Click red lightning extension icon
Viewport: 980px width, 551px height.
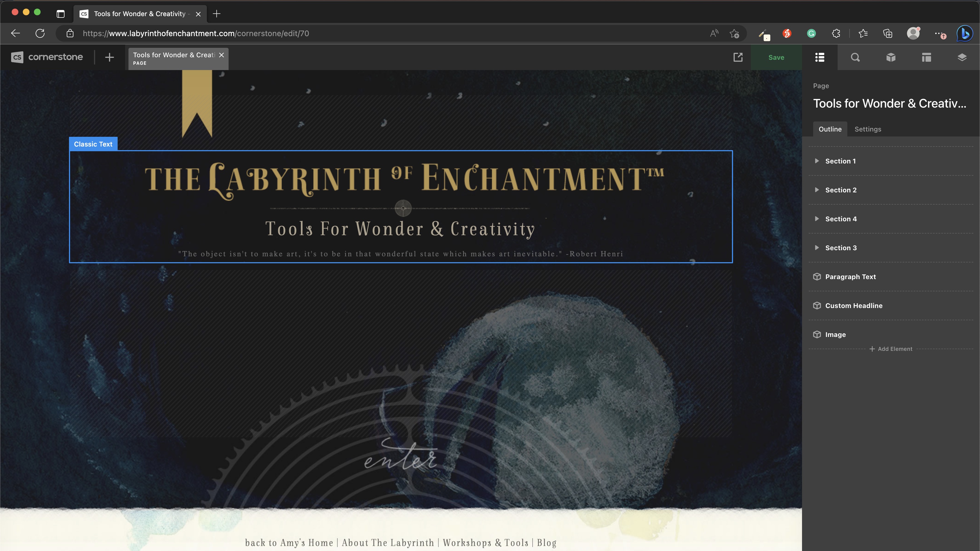point(787,33)
